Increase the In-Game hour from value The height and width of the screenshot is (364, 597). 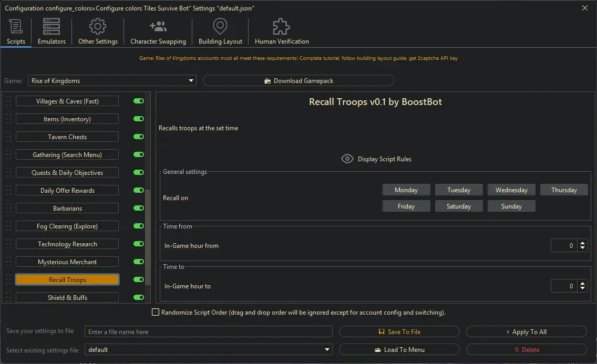pos(582,243)
